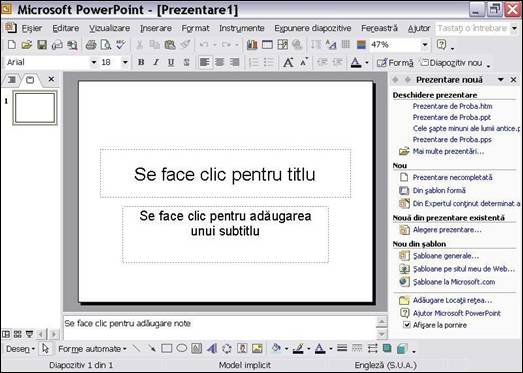Viewport: 523px width, 373px height.
Task: Click the Print icon in toolbar
Action: coord(91,45)
